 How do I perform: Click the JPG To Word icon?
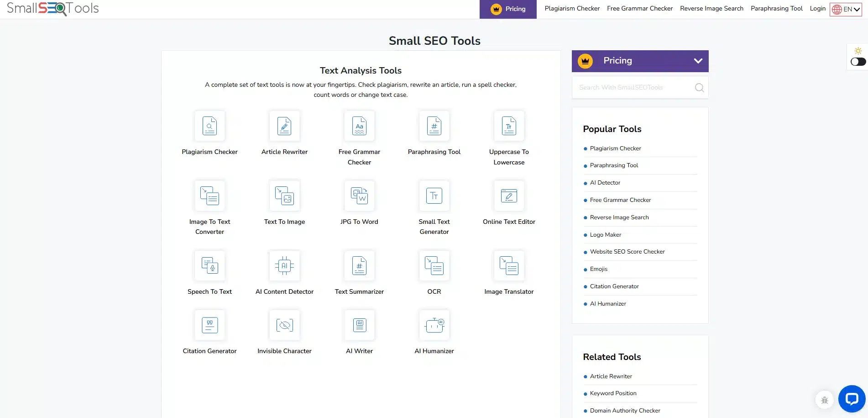(359, 196)
